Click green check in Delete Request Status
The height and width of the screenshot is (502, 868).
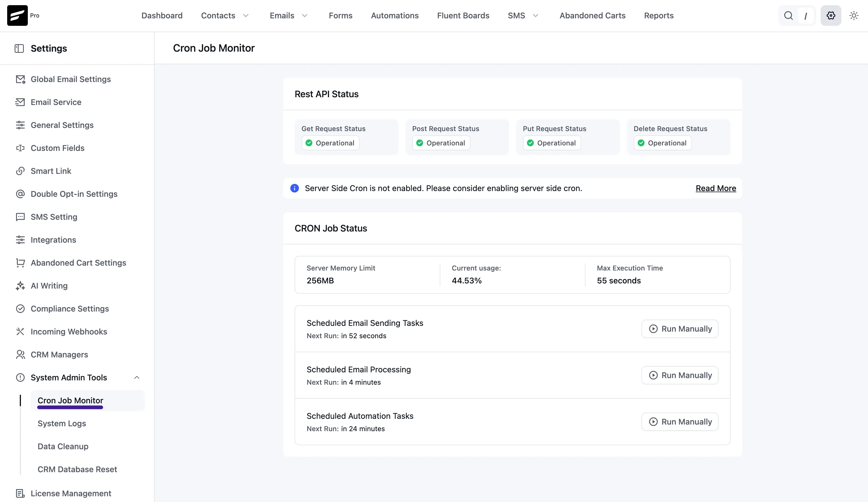point(641,143)
